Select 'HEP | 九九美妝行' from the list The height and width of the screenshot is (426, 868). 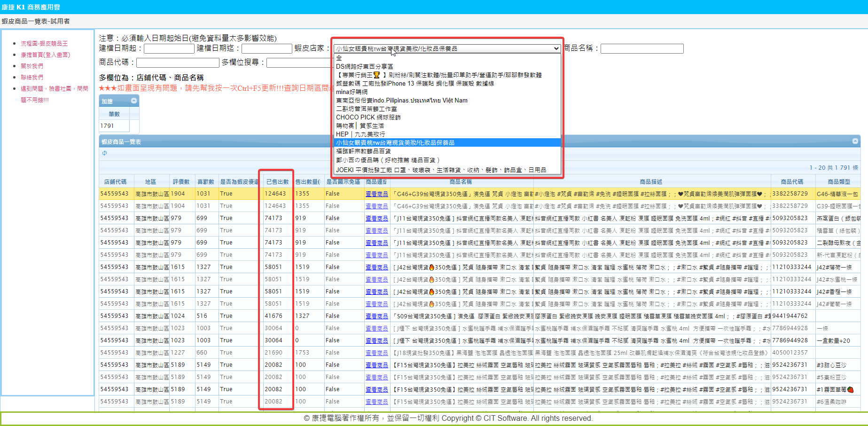point(360,134)
